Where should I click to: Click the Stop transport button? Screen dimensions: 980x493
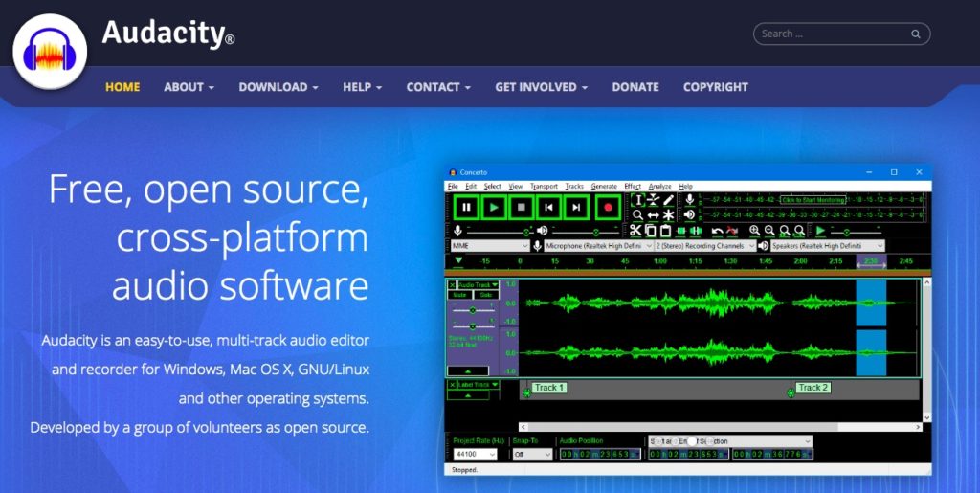(x=522, y=208)
